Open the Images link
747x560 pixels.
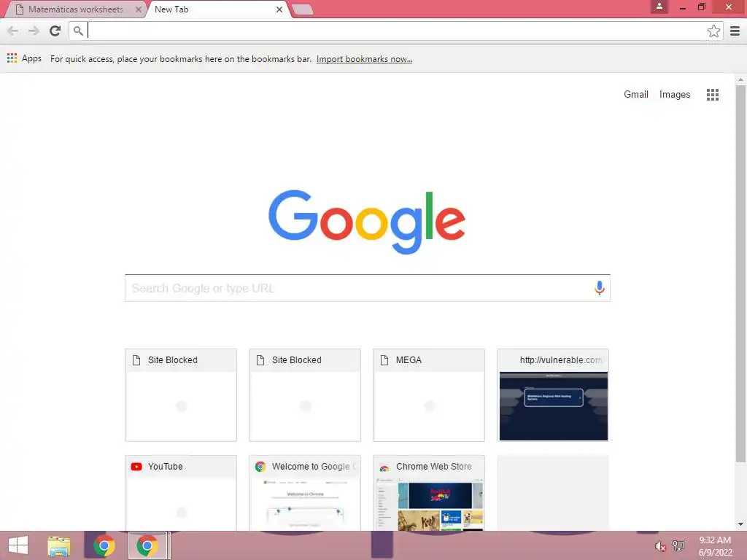pos(675,94)
